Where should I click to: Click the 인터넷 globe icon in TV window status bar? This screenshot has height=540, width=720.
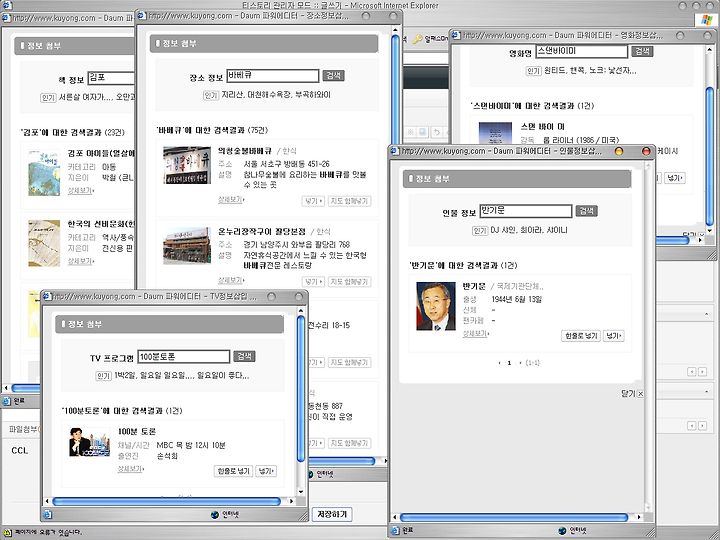coord(215,515)
